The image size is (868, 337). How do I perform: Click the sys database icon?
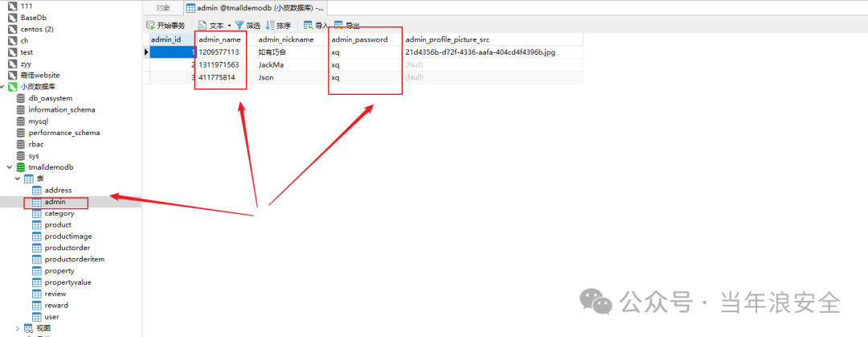point(21,156)
